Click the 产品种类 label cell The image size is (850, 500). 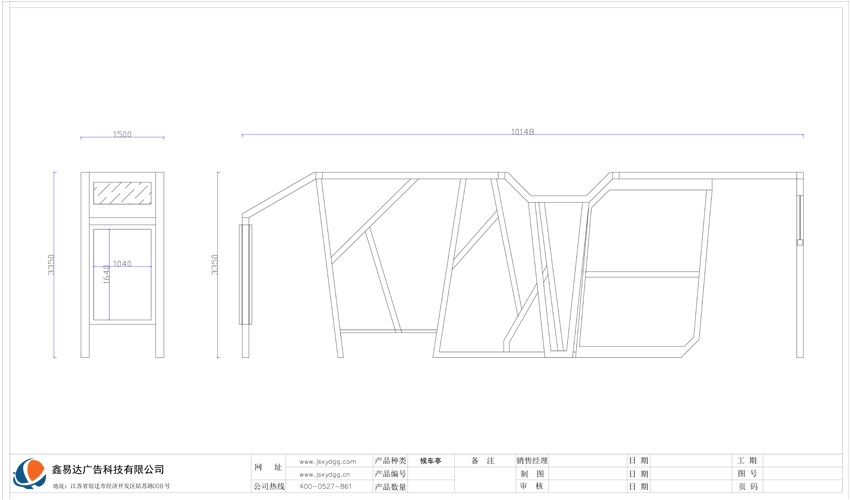(x=390, y=461)
